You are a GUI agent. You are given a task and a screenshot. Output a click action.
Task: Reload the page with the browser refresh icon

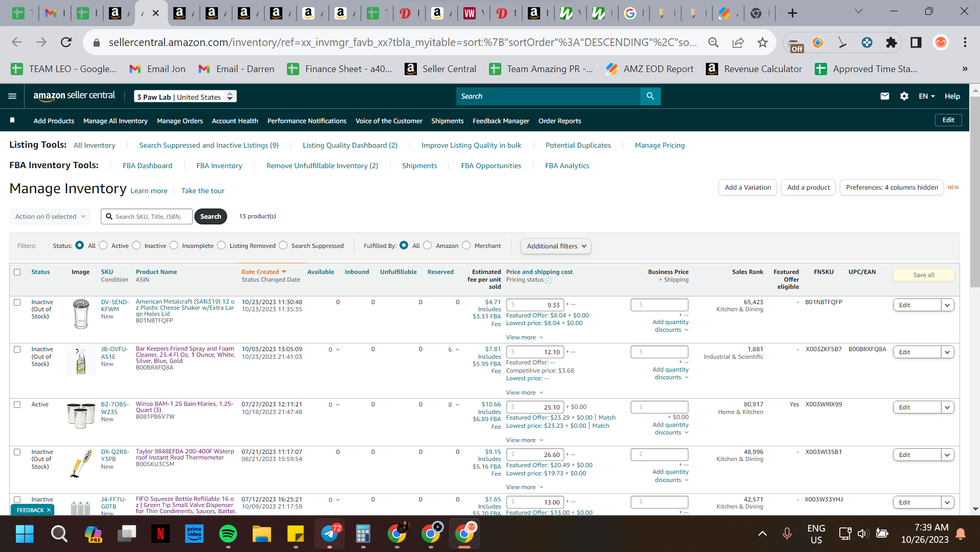point(66,42)
